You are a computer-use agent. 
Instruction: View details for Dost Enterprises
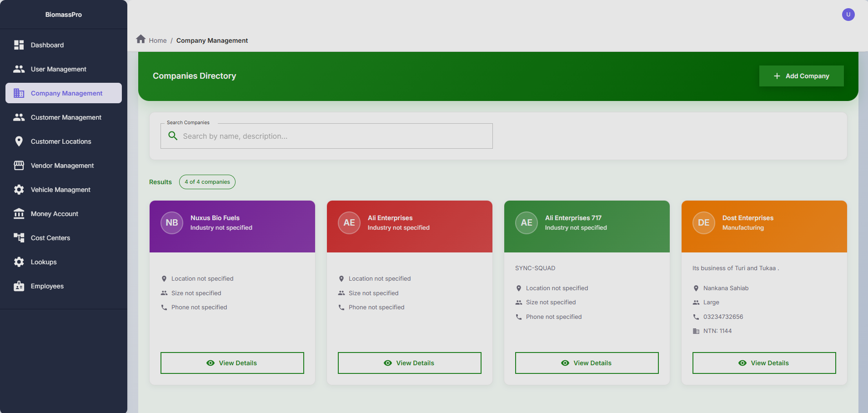pos(764,363)
